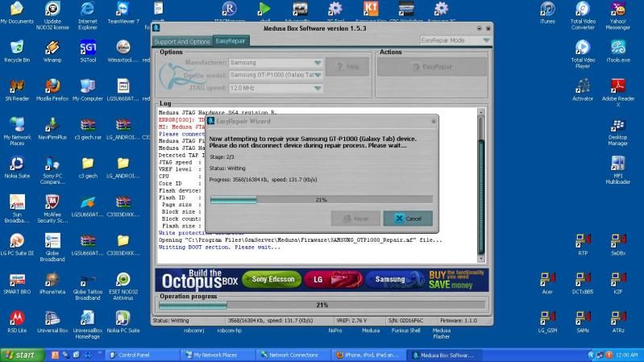Open the Recycle Bin
The height and width of the screenshot is (362, 644).
[x=17, y=51]
